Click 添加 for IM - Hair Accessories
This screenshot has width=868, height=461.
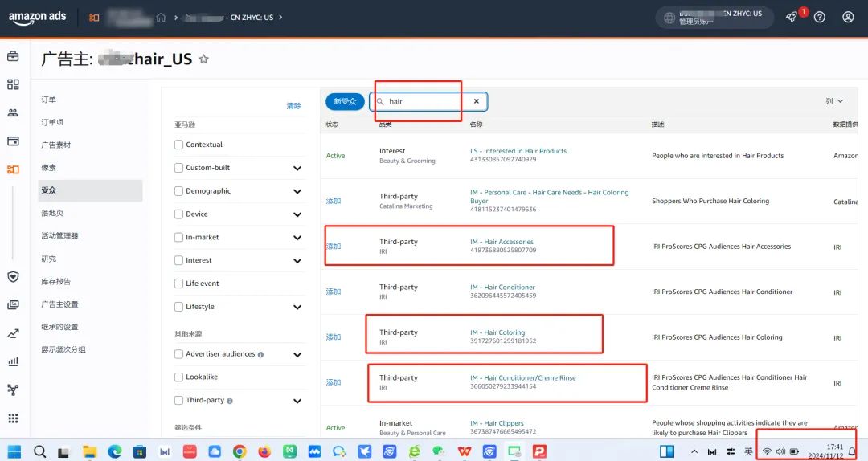[334, 247]
